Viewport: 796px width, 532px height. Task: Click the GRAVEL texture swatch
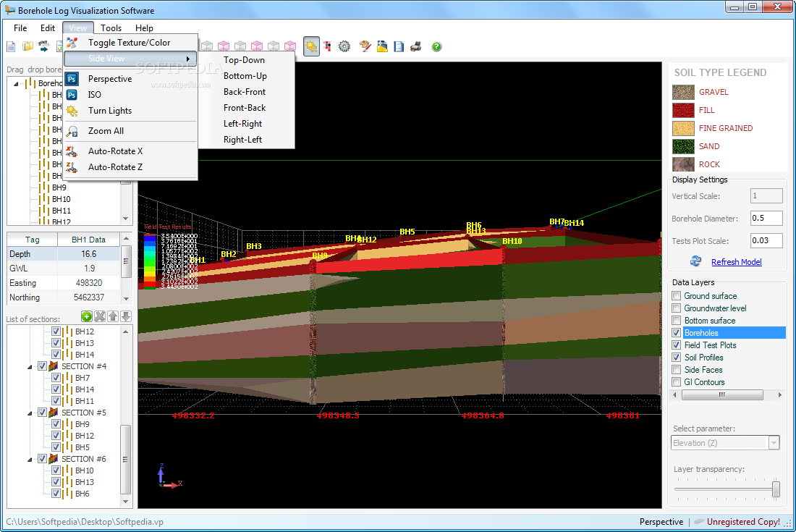coord(683,92)
